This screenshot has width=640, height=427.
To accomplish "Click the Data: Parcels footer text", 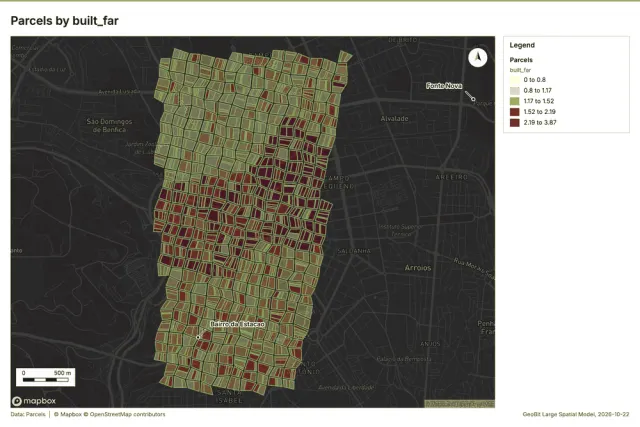I will [x=28, y=414].
